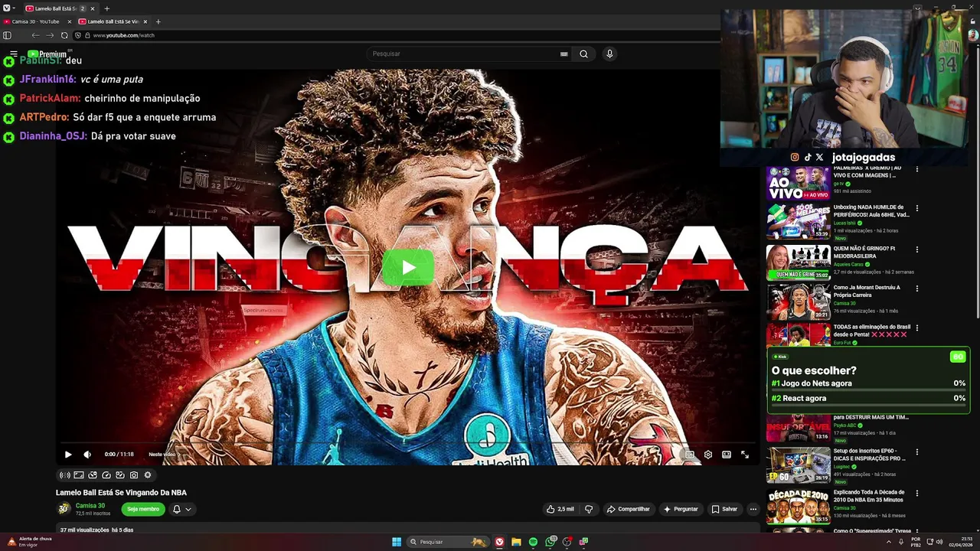Click the YouTube search magnifier button
980x551 pixels.
coord(583,54)
